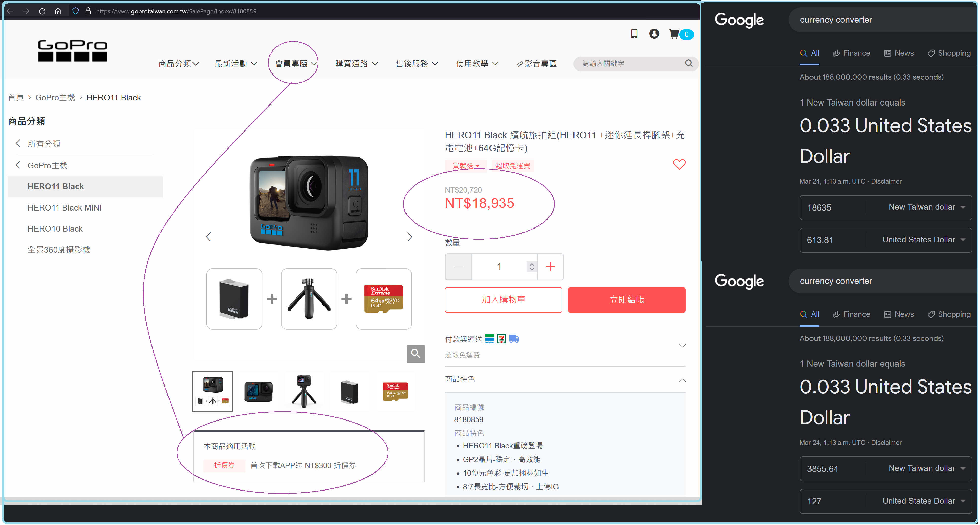This screenshot has width=980, height=525.
Task: Click the 折價券 coupon tag
Action: (x=224, y=465)
